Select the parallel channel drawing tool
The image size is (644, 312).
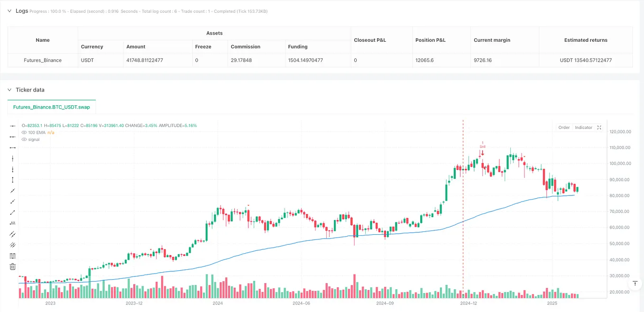click(x=12, y=234)
